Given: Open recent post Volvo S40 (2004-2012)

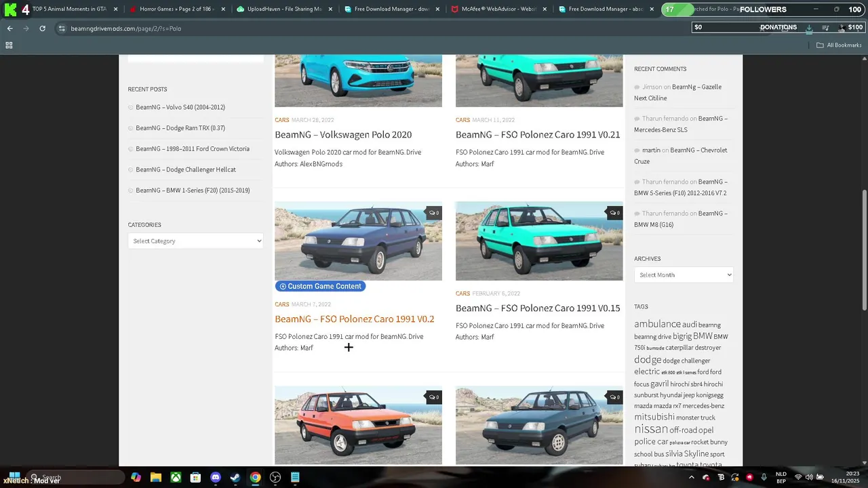Looking at the screenshot, I should point(180,107).
